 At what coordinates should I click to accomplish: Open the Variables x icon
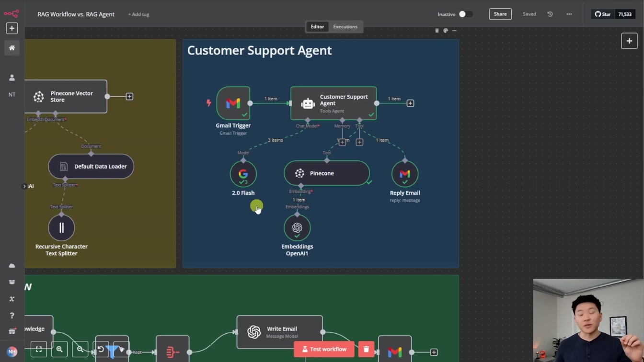coord(12,299)
